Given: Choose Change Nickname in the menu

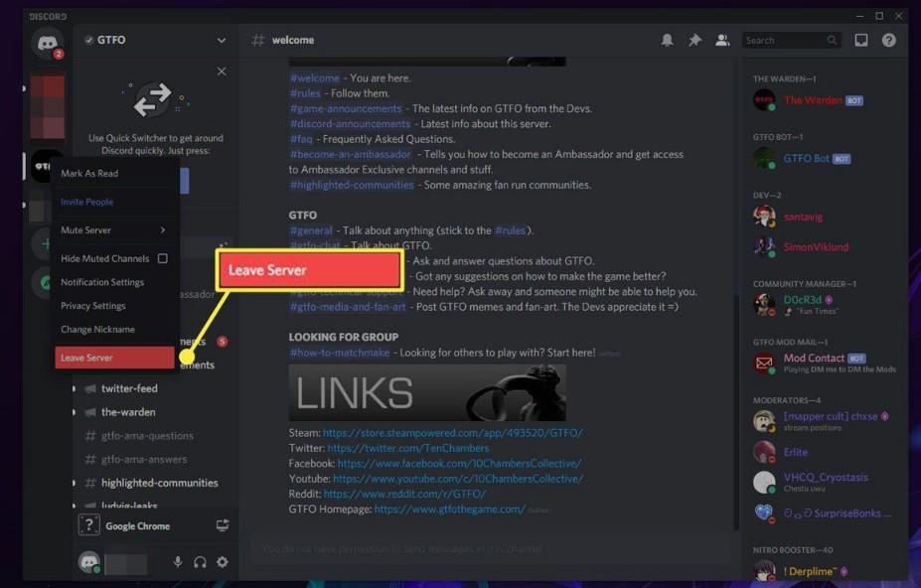Looking at the screenshot, I should (x=112, y=329).
